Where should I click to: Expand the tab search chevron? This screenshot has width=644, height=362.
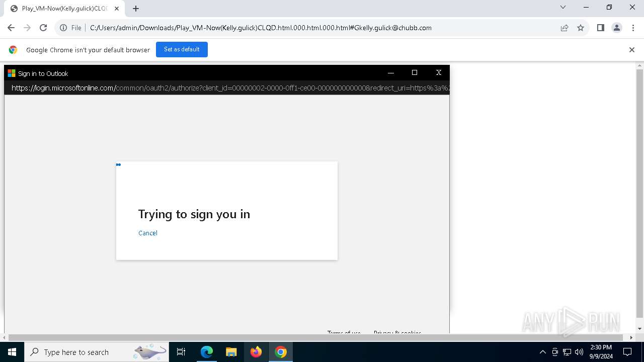[563, 7]
